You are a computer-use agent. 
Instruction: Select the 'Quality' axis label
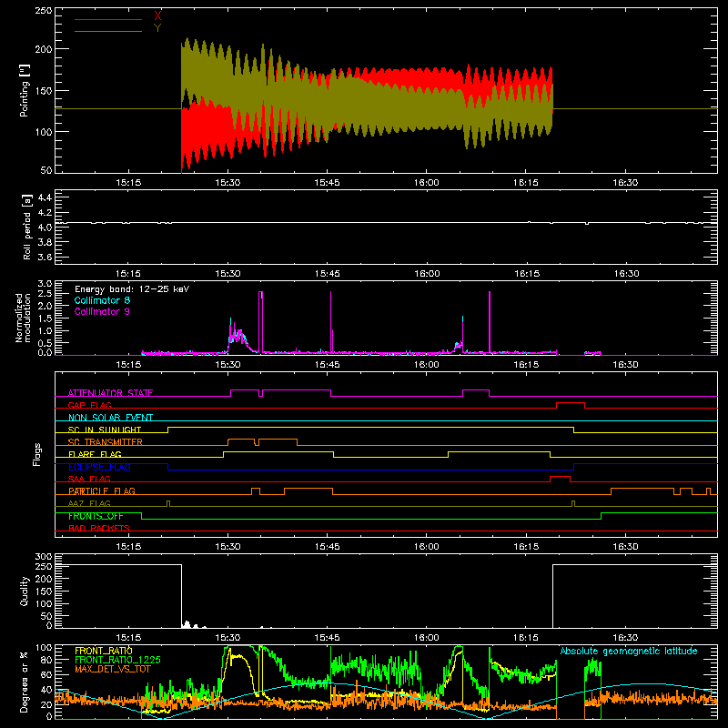tap(25, 591)
